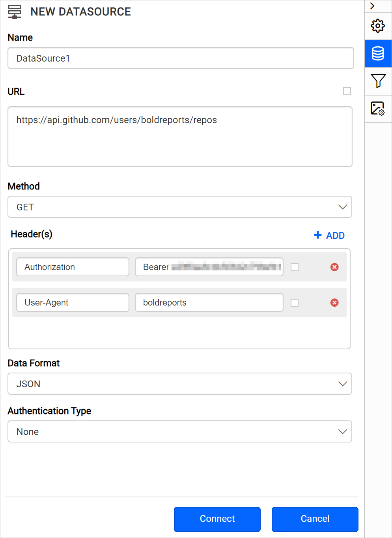Click the plus icon beside ADD
Viewport: 392px width, 538px height.
[317, 235]
